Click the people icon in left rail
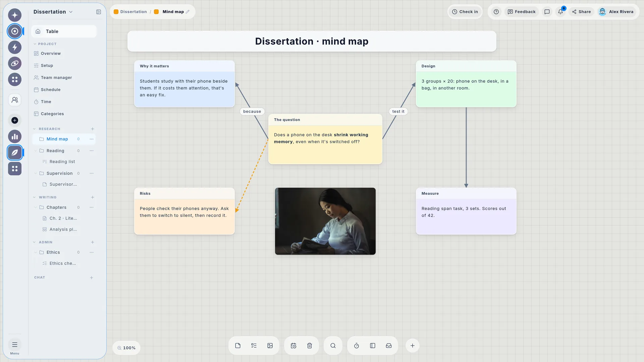This screenshot has height=362, width=644. 15,100
